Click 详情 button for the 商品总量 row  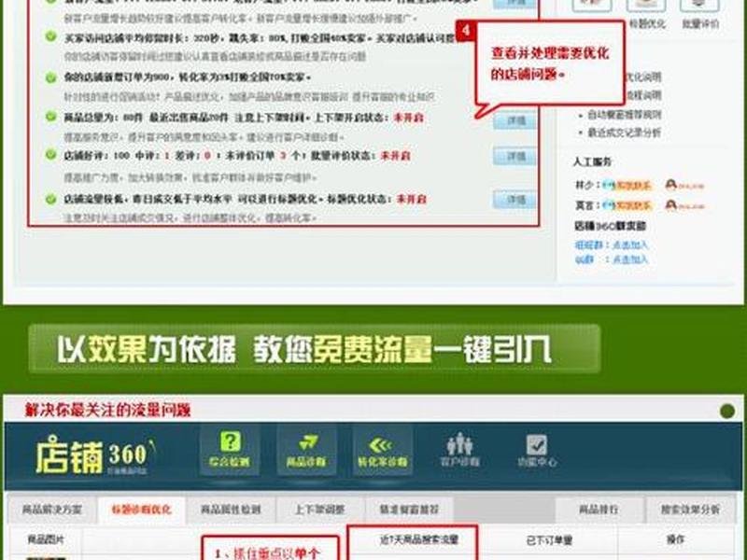(515, 121)
